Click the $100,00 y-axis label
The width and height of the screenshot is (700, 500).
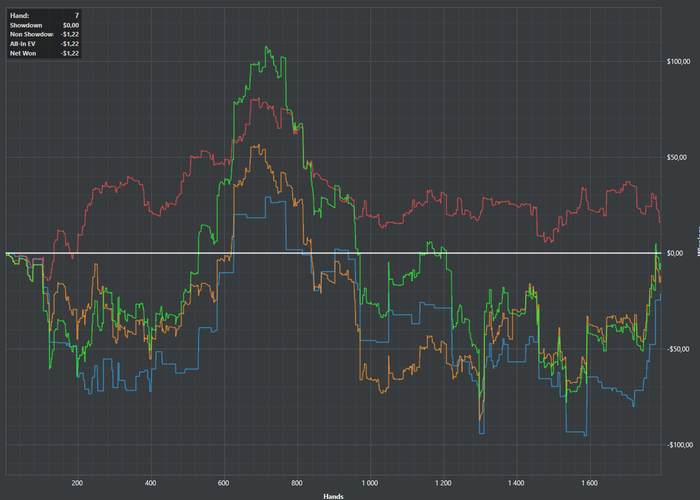678,62
